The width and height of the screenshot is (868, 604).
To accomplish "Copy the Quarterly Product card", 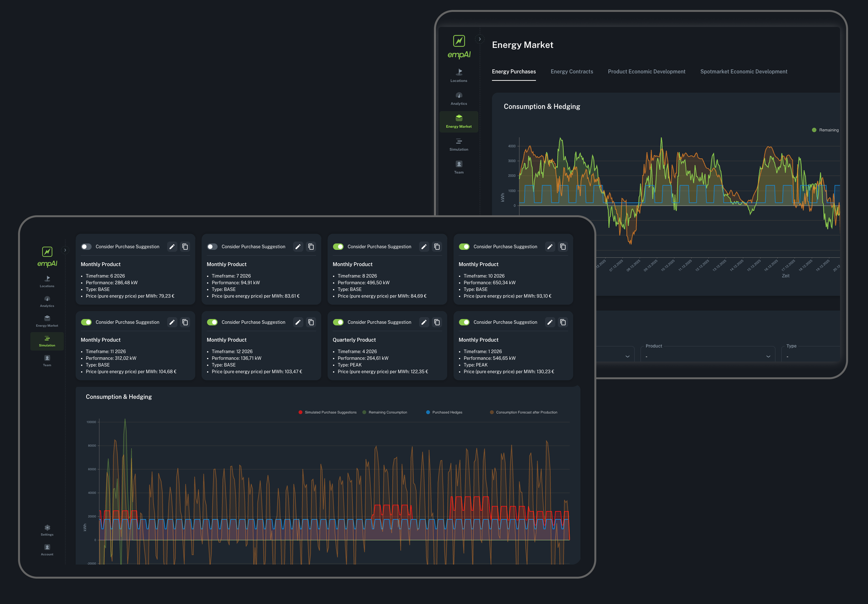I will point(437,322).
